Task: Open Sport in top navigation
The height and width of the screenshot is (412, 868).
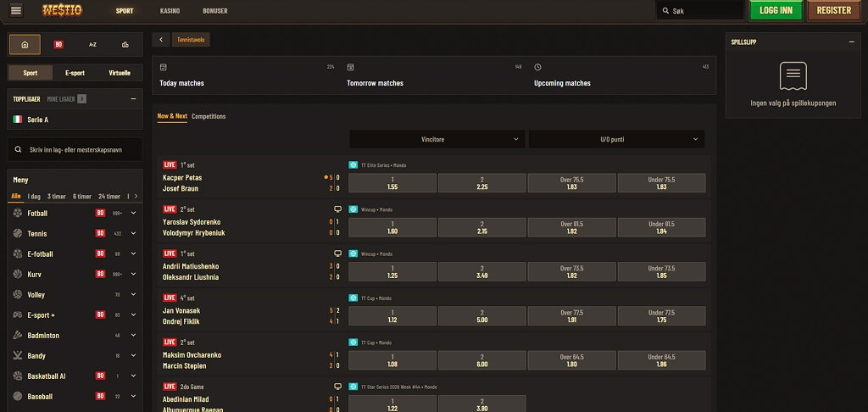Action: pyautogui.click(x=125, y=10)
